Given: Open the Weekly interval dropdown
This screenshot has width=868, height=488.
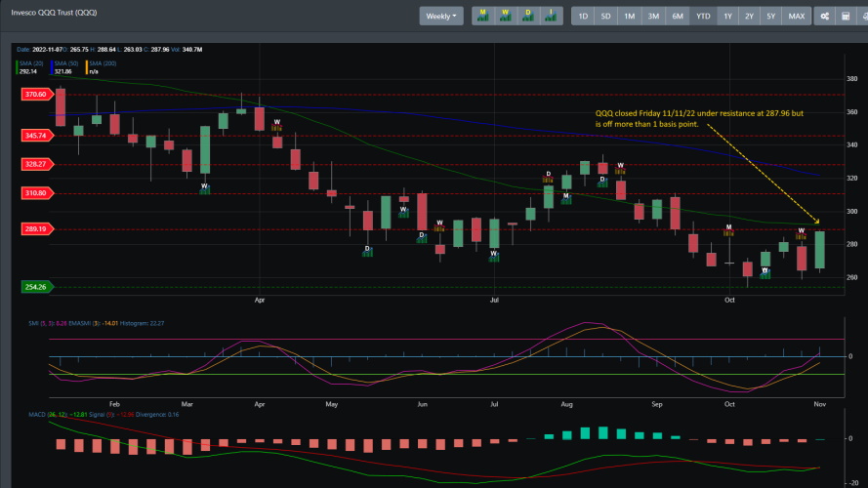Looking at the screenshot, I should (x=441, y=16).
